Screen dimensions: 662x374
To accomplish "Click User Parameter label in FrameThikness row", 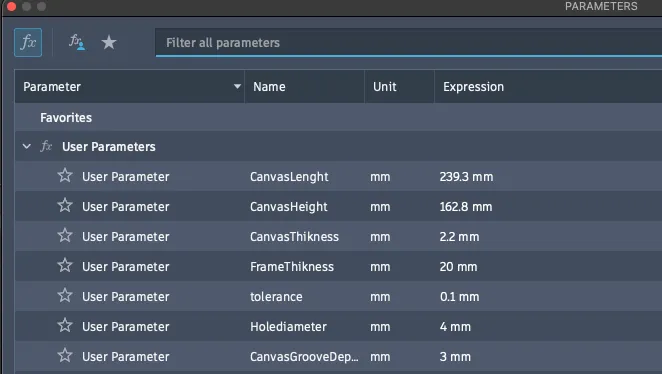I will 125,266.
